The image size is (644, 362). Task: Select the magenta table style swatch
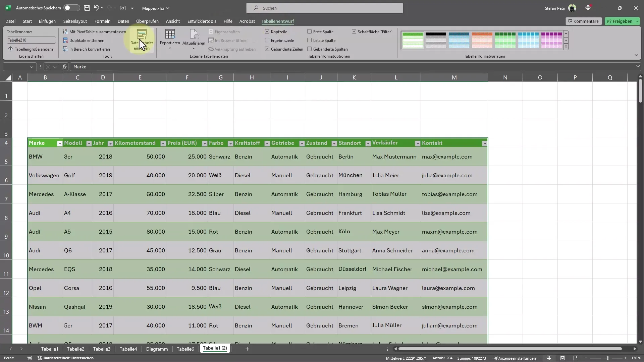click(x=551, y=40)
